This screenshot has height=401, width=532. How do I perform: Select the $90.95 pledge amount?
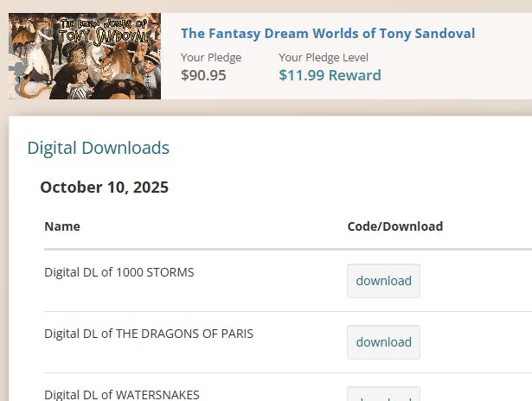tap(203, 75)
